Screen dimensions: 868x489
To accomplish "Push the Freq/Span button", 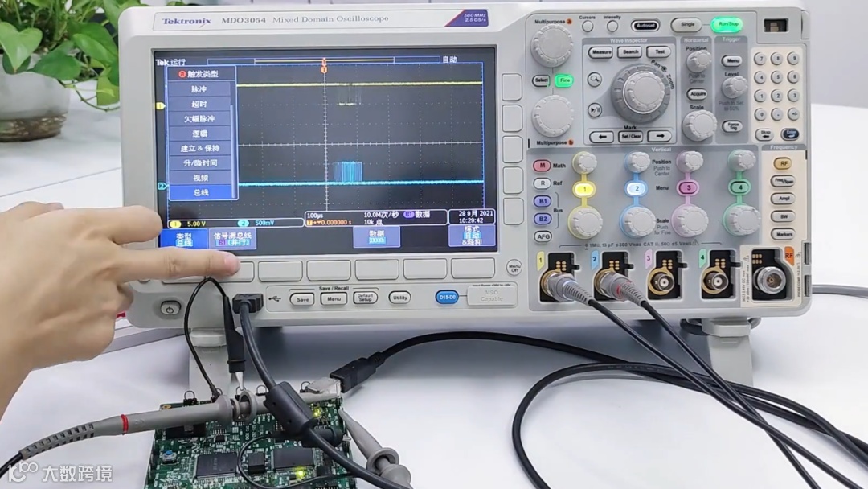I will pyautogui.click(x=784, y=181).
